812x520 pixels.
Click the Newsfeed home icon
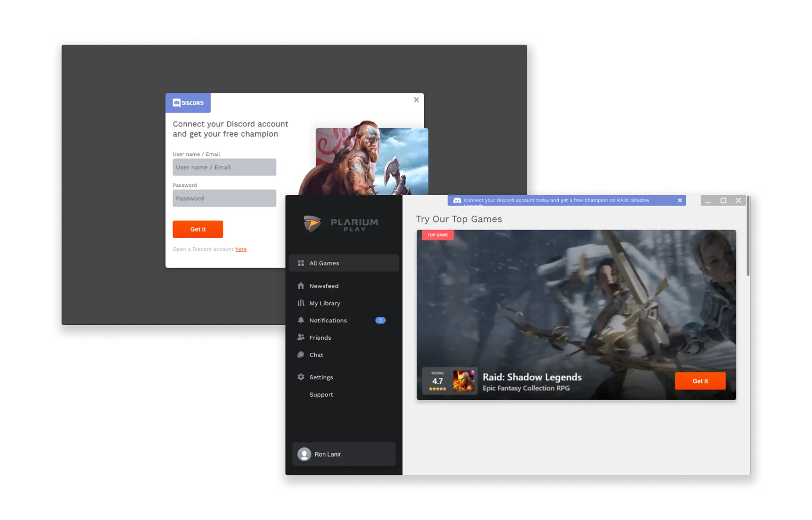tap(301, 286)
